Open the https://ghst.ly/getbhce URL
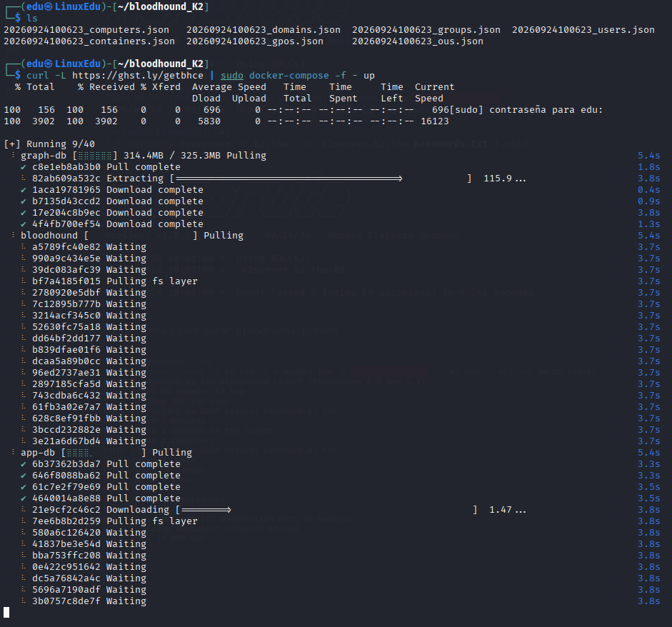672x627 pixels. point(138,76)
